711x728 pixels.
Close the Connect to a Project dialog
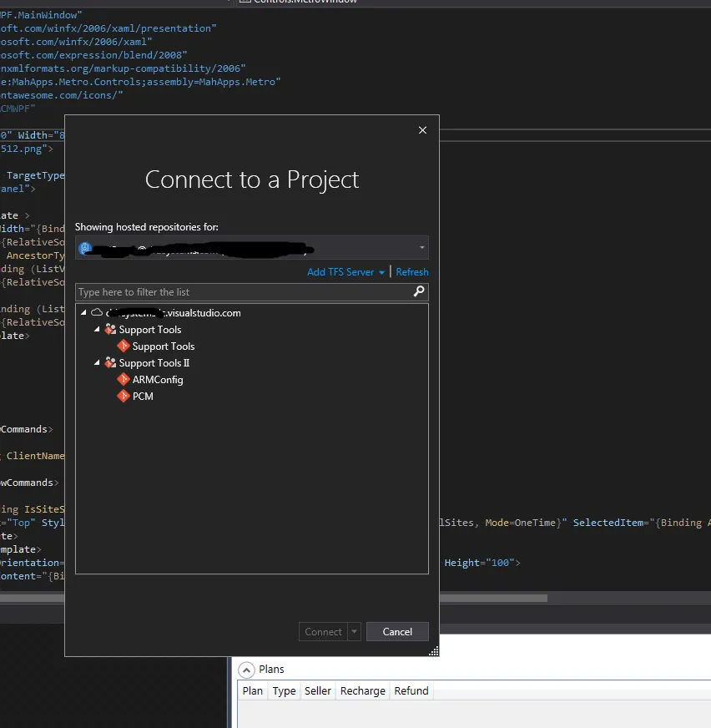tap(422, 130)
